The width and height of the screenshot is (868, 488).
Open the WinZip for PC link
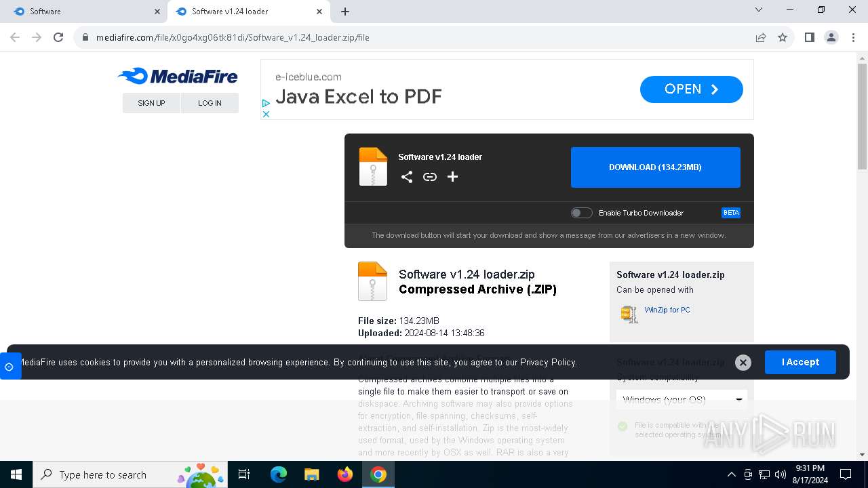pos(667,310)
